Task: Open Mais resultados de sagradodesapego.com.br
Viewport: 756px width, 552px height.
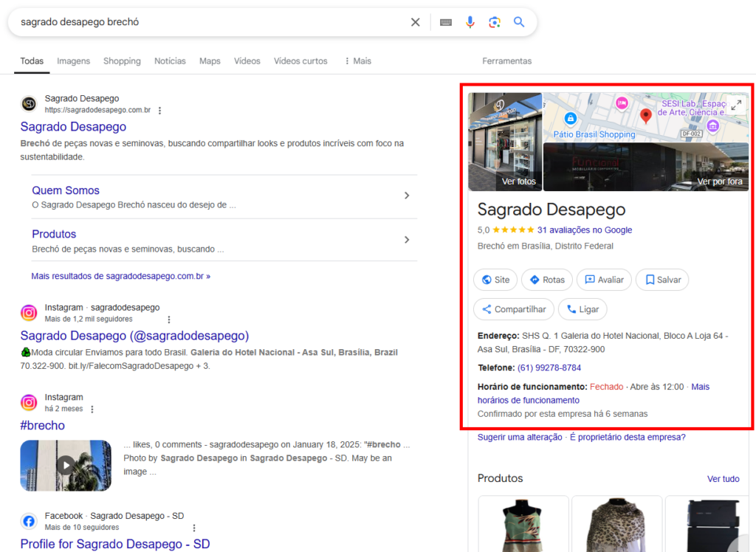Action: [x=120, y=276]
